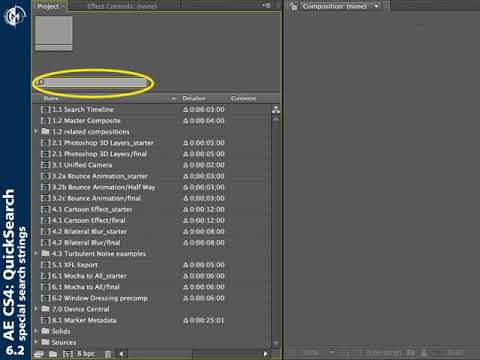Click the comp icon of 5.1 XFL Export

(46, 265)
